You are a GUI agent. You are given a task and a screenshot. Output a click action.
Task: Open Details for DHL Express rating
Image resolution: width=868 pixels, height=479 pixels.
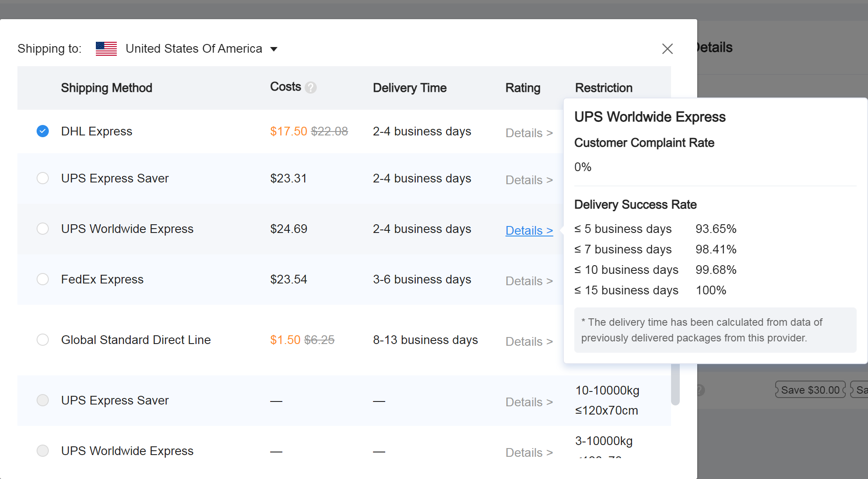tap(529, 133)
